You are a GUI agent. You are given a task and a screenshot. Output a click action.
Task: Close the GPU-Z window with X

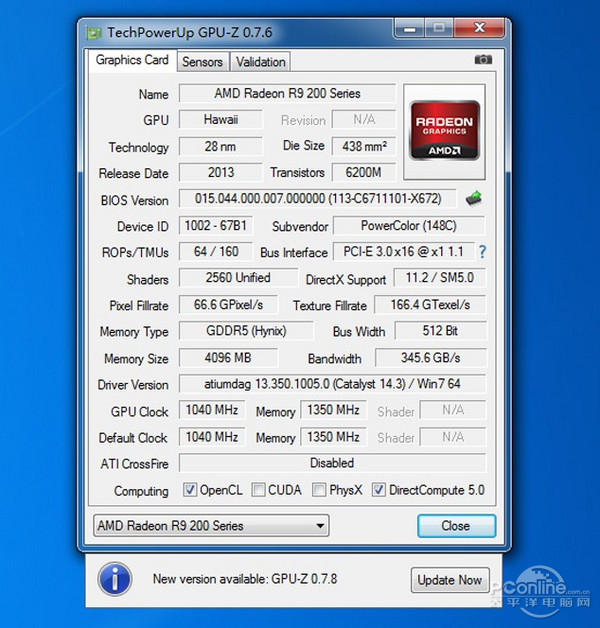[x=479, y=28]
